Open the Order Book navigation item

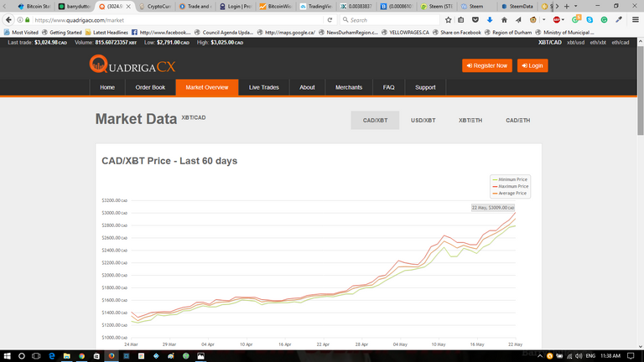[x=150, y=87]
